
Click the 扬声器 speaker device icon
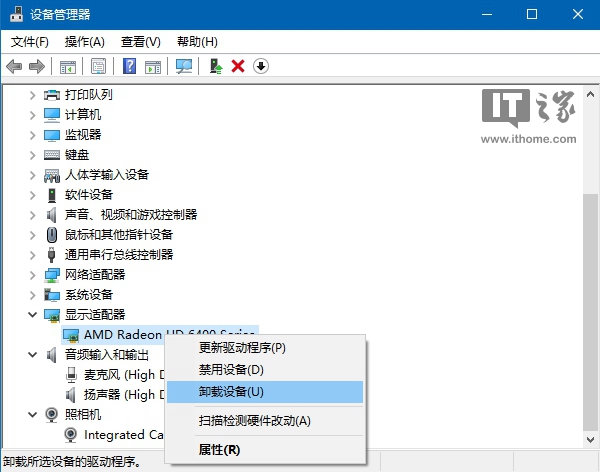click(x=71, y=395)
